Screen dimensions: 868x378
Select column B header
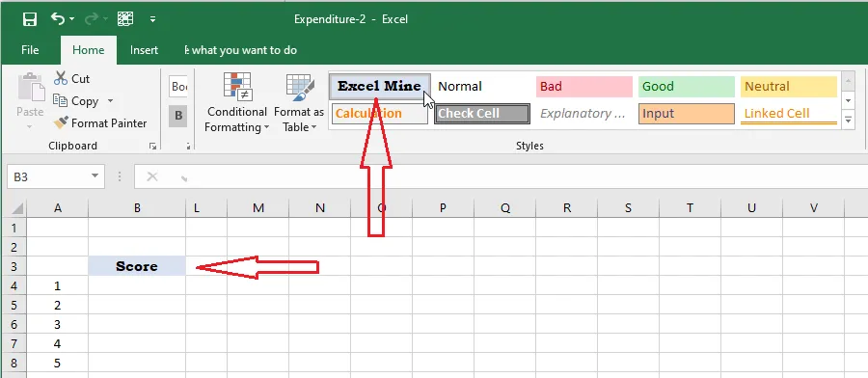coord(137,208)
